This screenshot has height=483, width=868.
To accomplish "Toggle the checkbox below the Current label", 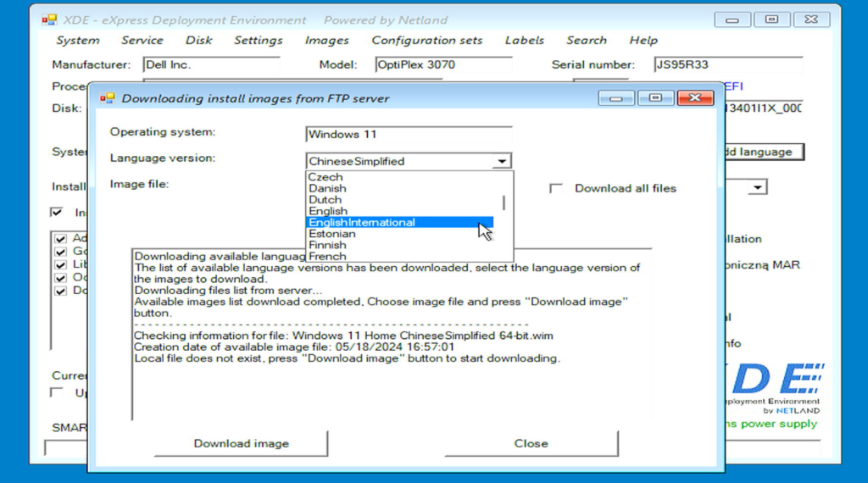I will pos(57,392).
